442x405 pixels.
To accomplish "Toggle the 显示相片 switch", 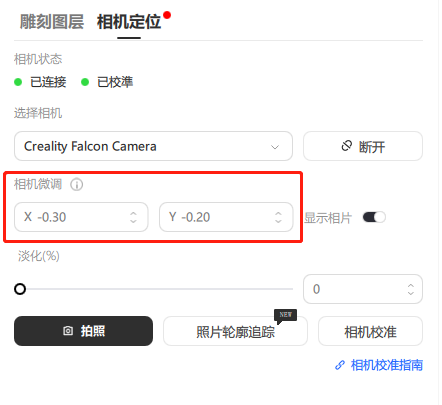I will click(x=374, y=217).
